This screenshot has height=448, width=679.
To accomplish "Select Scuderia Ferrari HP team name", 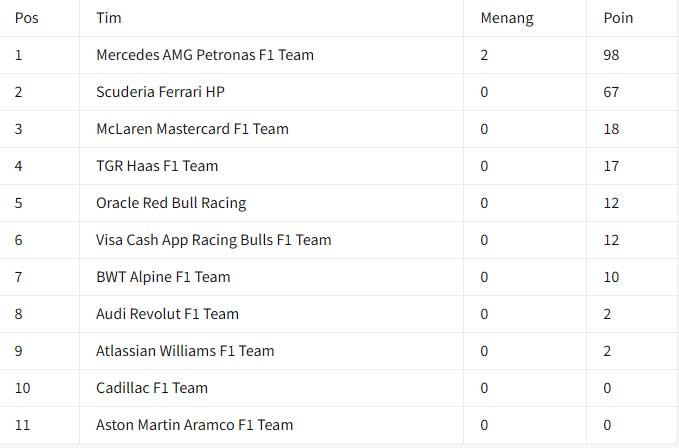I will 160,92.
